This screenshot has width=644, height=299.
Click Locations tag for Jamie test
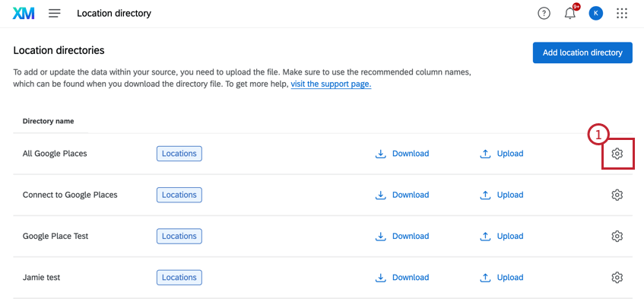179,277
